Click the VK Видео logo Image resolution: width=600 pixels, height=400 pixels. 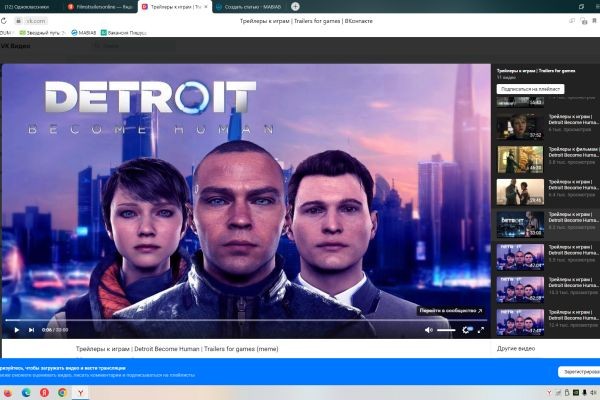15,46
